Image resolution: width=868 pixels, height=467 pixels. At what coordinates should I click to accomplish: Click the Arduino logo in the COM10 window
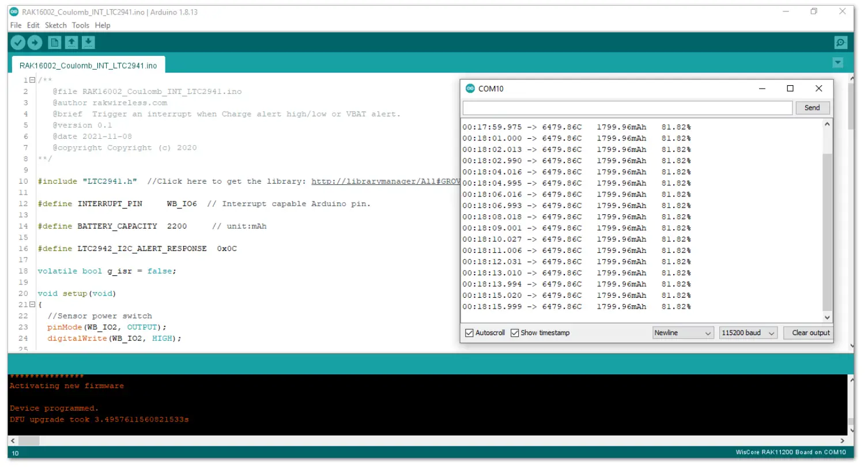470,89
